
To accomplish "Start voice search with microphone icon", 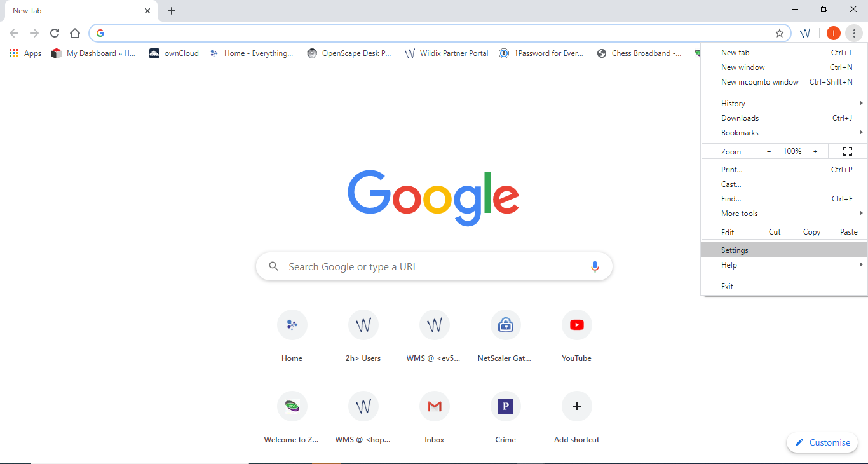I will [595, 267].
